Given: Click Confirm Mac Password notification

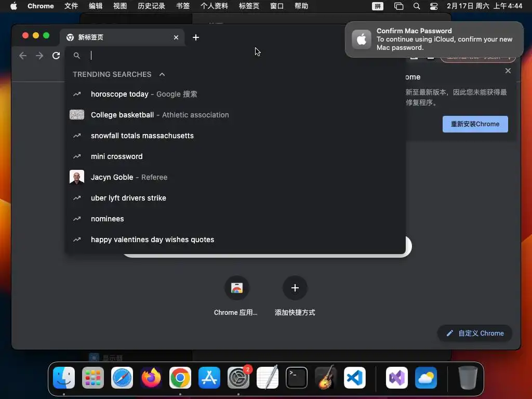Looking at the screenshot, I should click(x=434, y=39).
